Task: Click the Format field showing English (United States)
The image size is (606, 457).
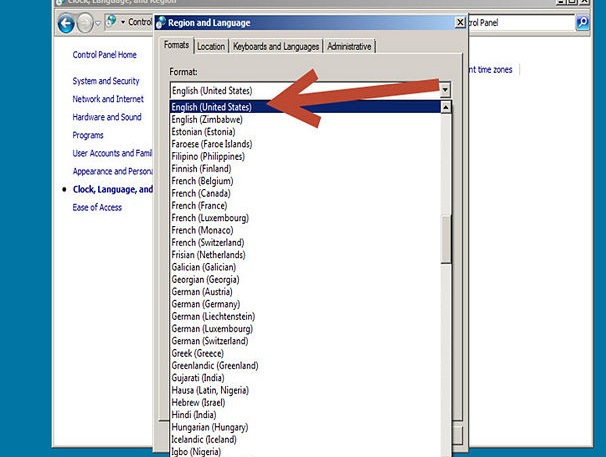Action: click(x=305, y=90)
